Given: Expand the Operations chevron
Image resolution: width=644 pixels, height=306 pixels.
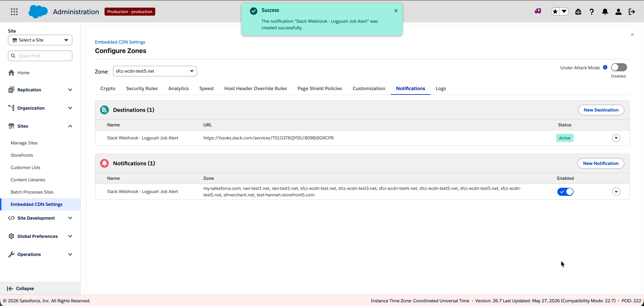Looking at the screenshot, I should pyautogui.click(x=70, y=254).
